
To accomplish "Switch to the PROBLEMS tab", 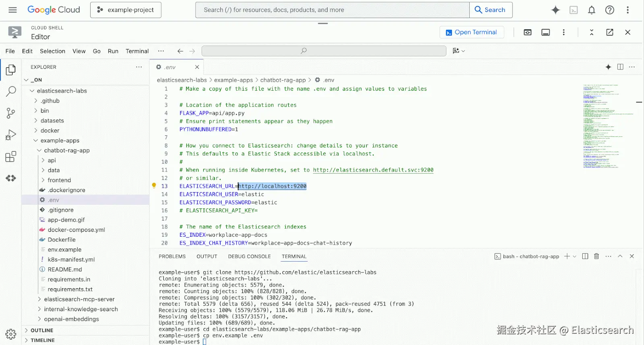I will pyautogui.click(x=172, y=256).
